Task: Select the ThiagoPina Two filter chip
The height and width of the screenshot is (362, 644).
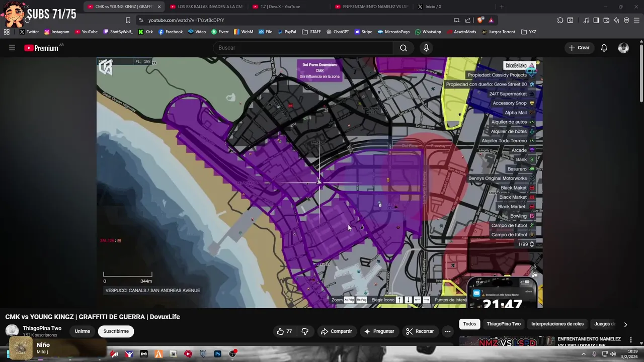Action: (x=503, y=324)
